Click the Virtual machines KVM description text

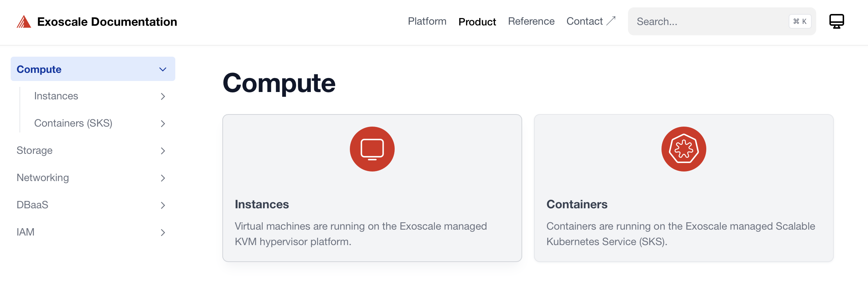point(361,234)
